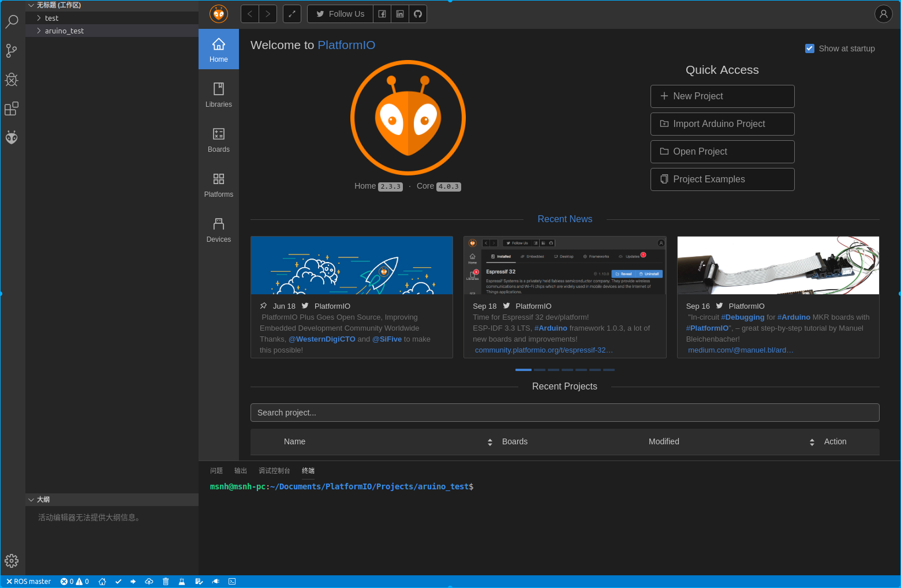Run unit tests with the flask icon

[182, 581]
